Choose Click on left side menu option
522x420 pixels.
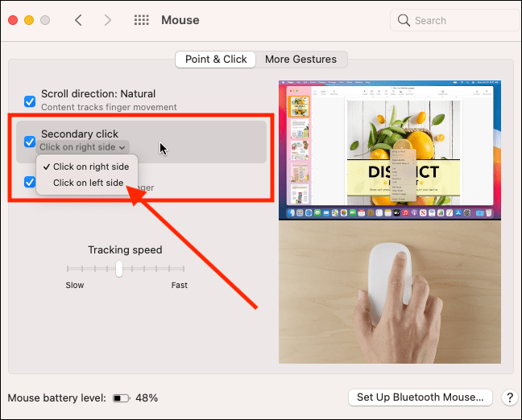pos(86,183)
